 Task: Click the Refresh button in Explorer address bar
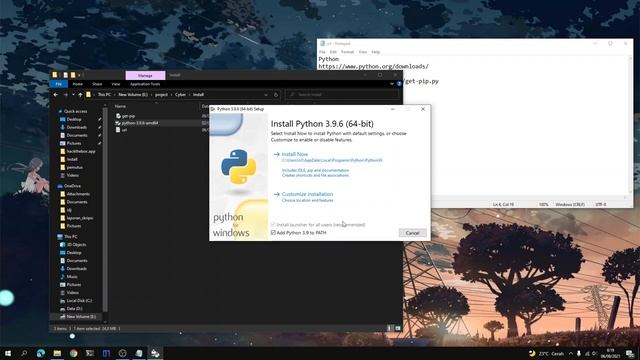(x=276, y=95)
